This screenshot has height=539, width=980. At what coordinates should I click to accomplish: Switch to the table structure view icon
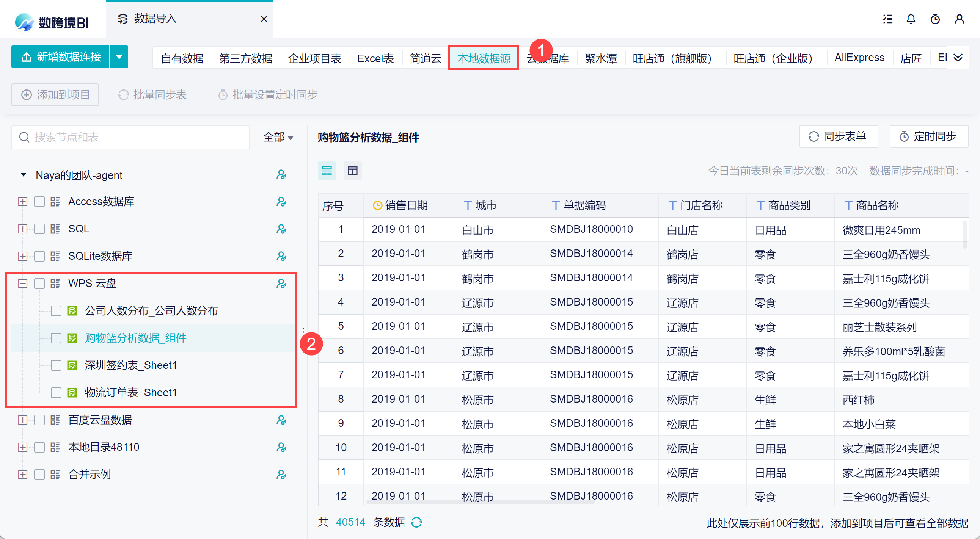click(352, 171)
